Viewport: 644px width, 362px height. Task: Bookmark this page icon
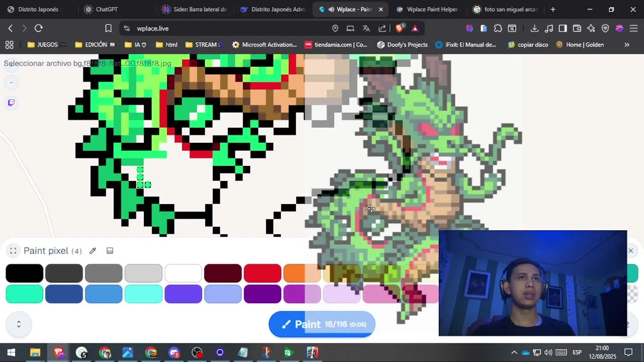(108, 29)
